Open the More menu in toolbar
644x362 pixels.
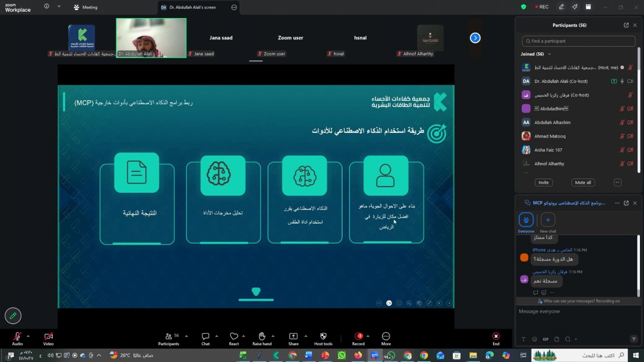[x=386, y=336]
